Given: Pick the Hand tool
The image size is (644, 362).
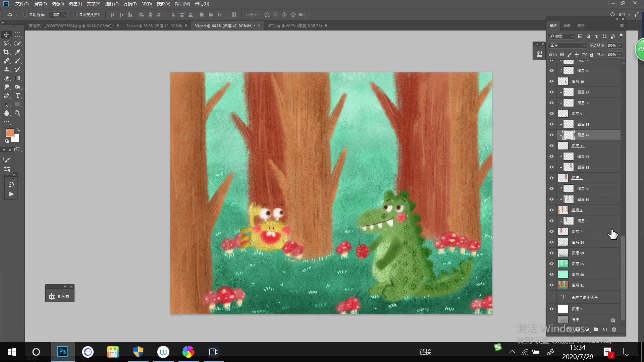Looking at the screenshot, I should click(6, 113).
